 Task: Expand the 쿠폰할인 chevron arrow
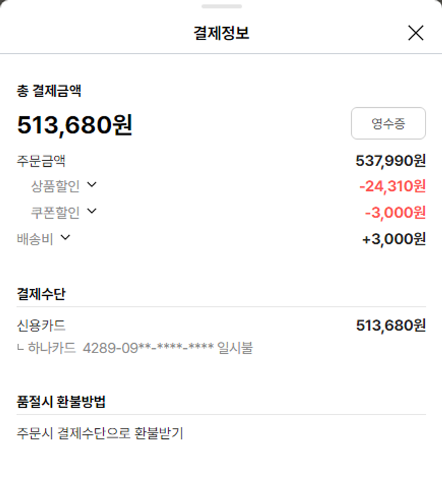91,211
